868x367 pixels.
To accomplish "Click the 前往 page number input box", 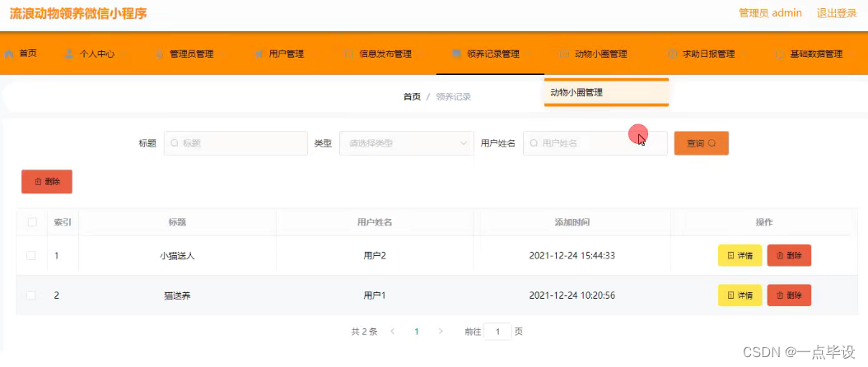I will point(497,332).
